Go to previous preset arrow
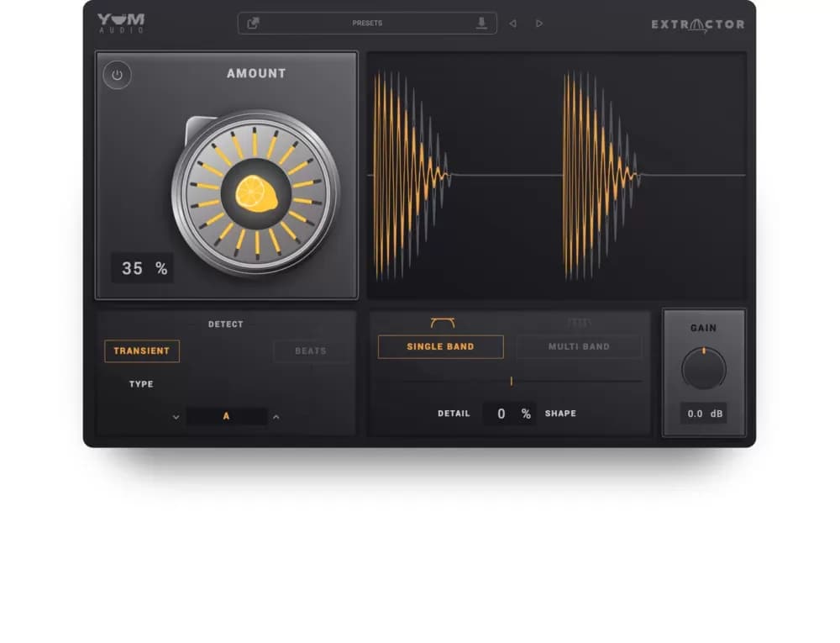Screen dimensions: 840x643 pyautogui.click(x=512, y=24)
